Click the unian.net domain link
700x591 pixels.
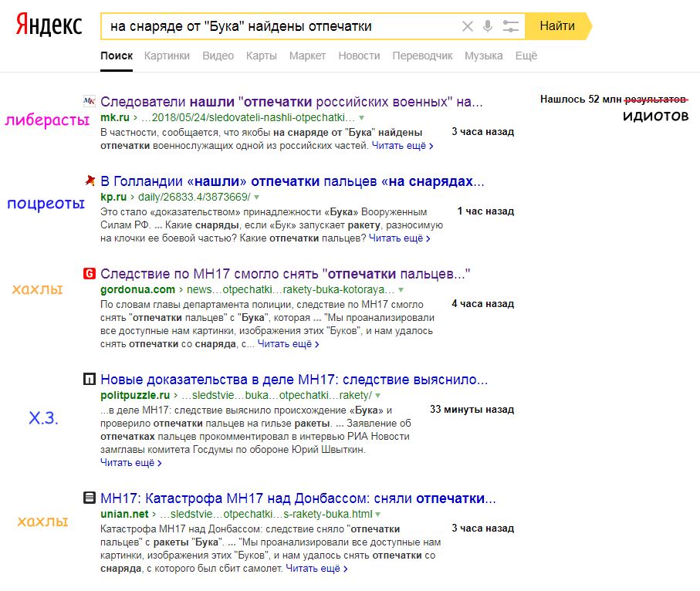click(124, 514)
